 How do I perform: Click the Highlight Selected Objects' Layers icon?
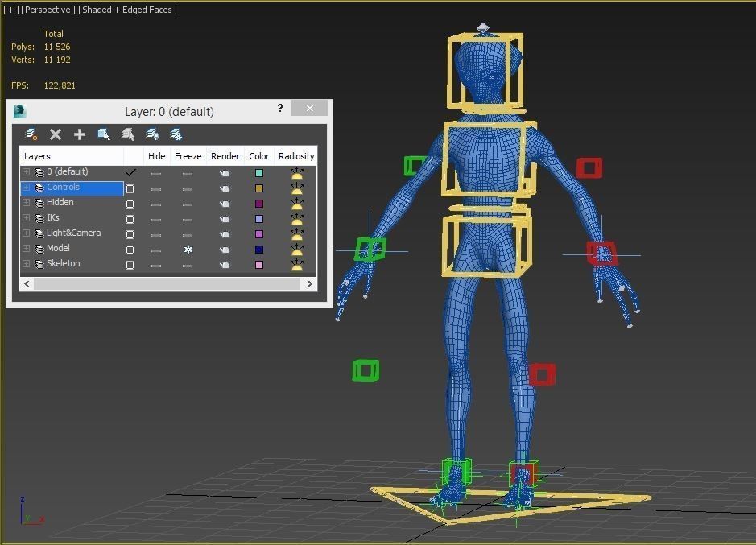(127, 134)
